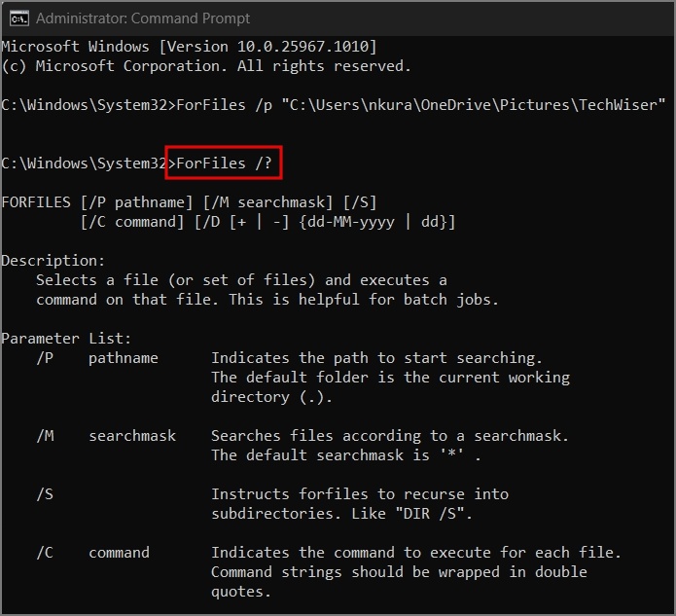Click the "Description:" heading
Screen dimensions: 676x616
pyautogui.click(x=53, y=261)
